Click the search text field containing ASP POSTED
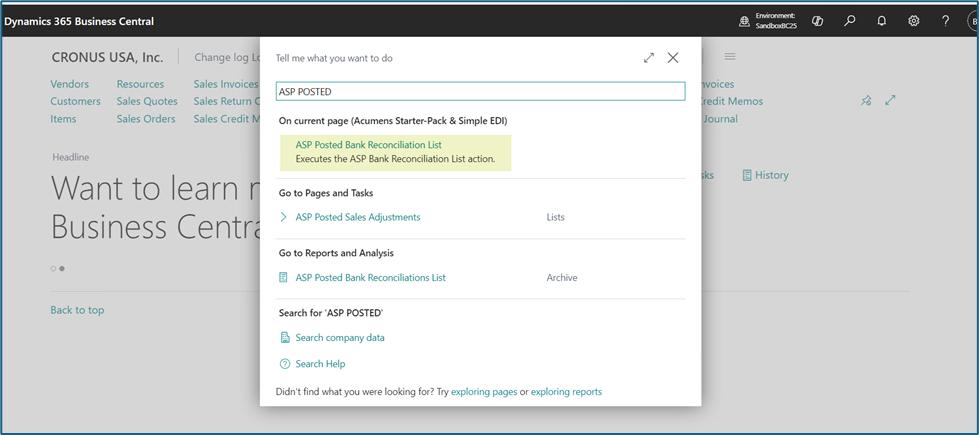979x435 pixels. coord(480,91)
